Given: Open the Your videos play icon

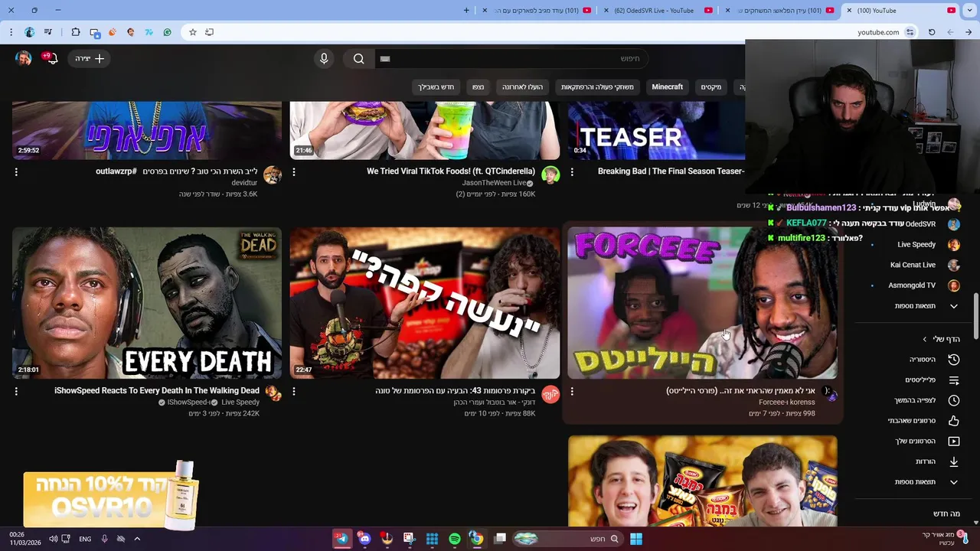Looking at the screenshot, I should coord(954,441).
